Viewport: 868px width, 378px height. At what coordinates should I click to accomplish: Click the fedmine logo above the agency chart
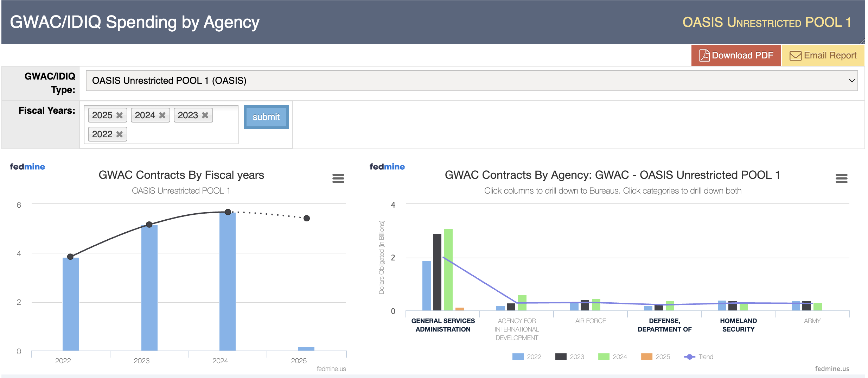pyautogui.click(x=387, y=167)
